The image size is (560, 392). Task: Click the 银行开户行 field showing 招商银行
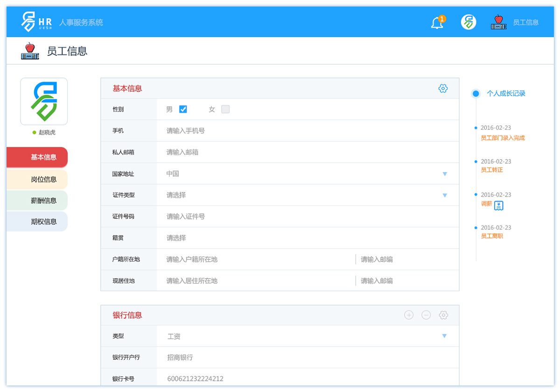click(308, 357)
